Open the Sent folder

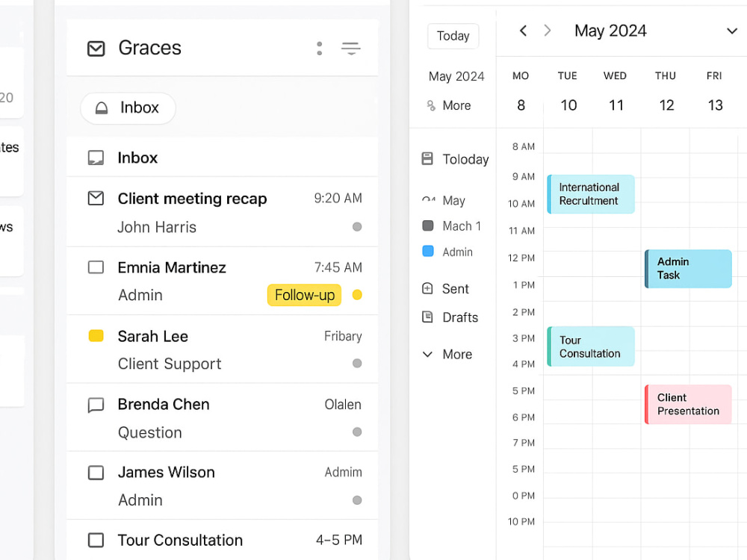point(455,288)
